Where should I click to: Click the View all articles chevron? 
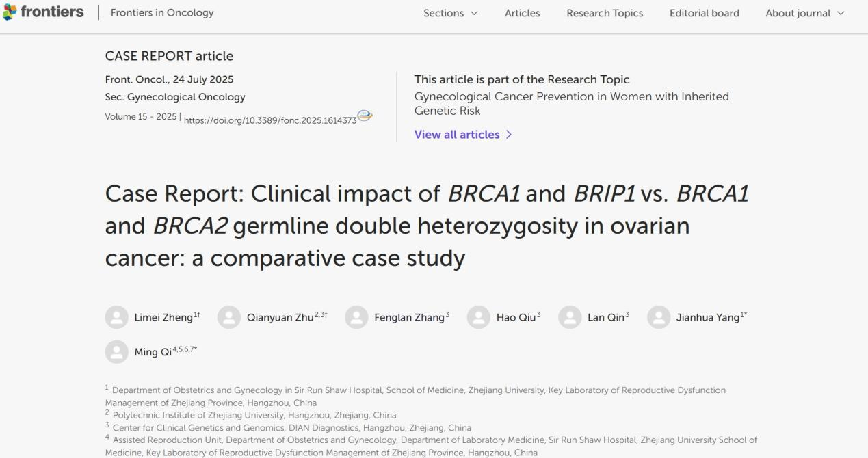508,135
